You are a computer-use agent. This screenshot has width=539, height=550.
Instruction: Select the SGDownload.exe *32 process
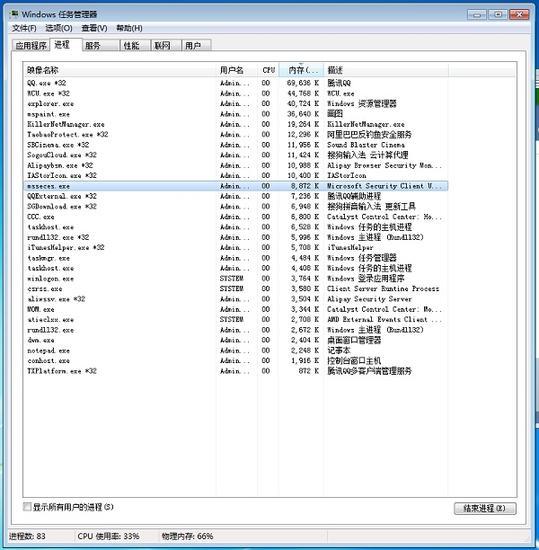(x=236, y=207)
